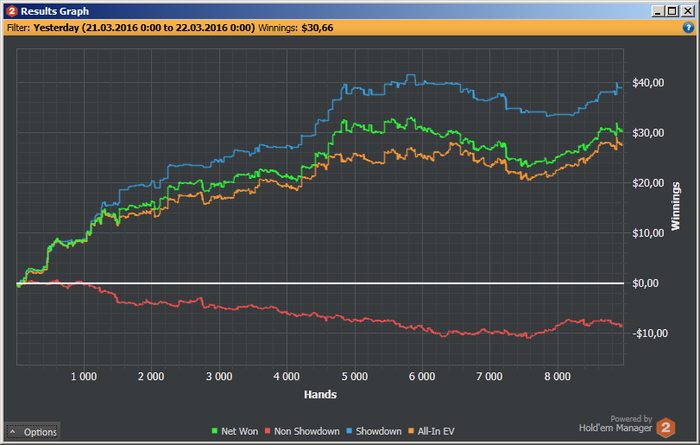The image size is (700, 445).
Task: Maximize the Results Graph window
Action: [x=672, y=11]
